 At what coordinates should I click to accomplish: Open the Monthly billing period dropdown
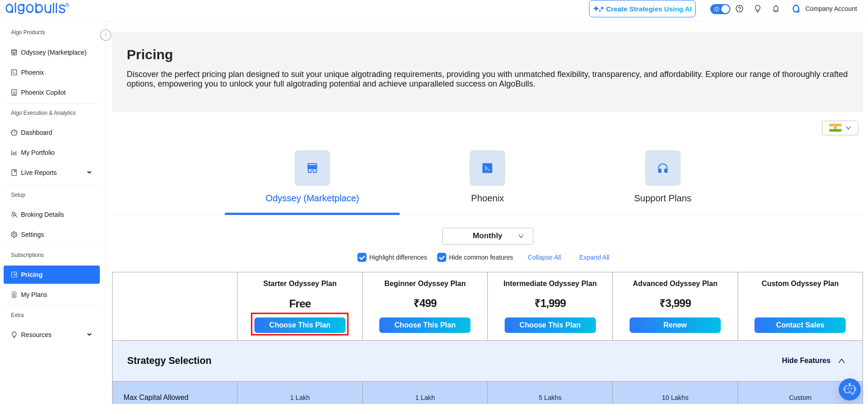tap(488, 236)
